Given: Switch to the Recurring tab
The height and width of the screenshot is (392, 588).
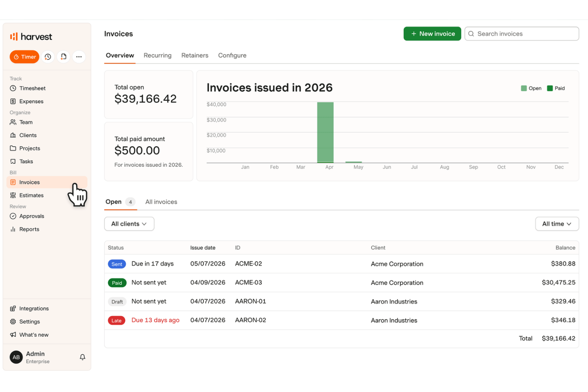Looking at the screenshot, I should coord(158,56).
